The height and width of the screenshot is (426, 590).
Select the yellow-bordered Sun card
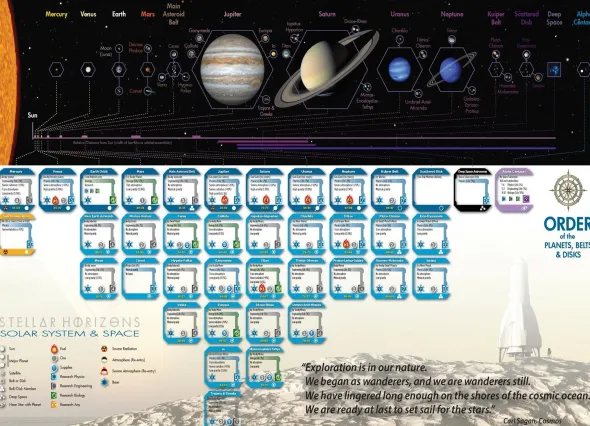[17, 235]
